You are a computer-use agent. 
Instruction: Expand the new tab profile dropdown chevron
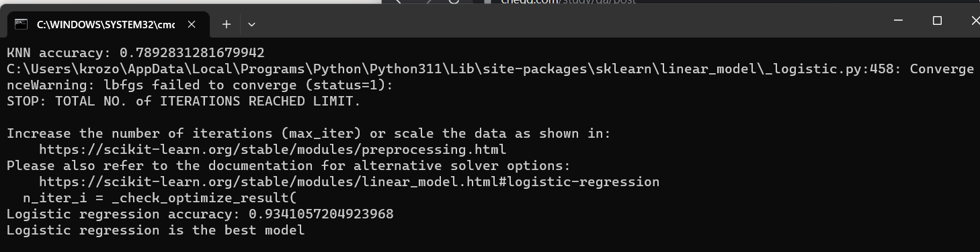(251, 24)
